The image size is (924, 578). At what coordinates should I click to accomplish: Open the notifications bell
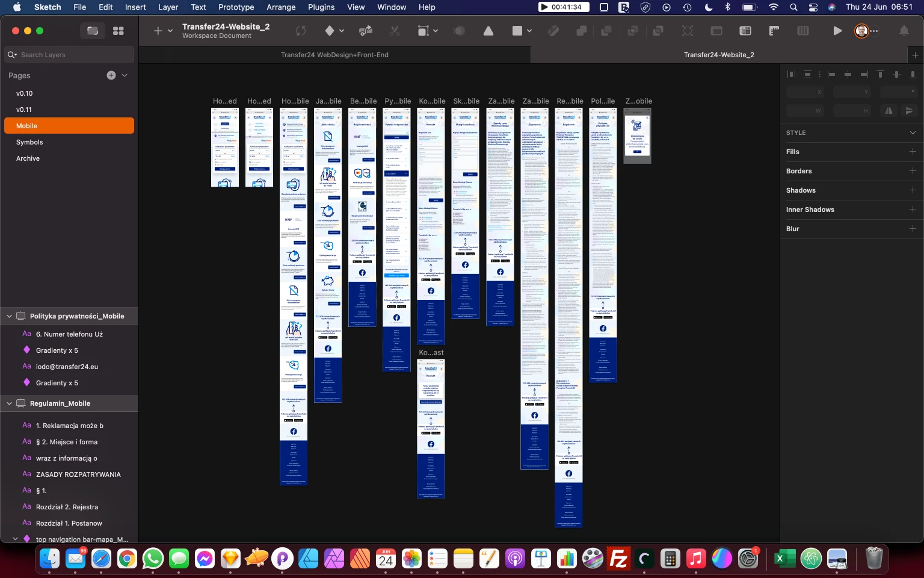click(x=904, y=31)
